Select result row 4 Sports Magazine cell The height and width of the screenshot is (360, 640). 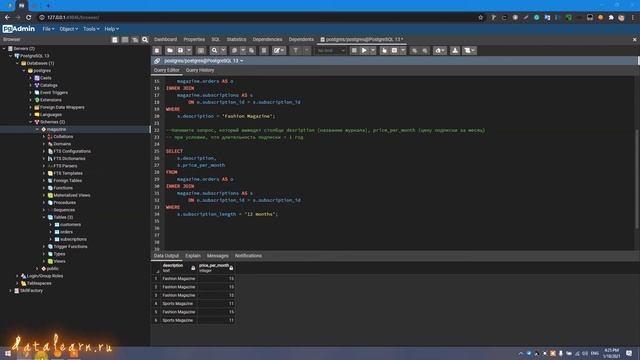(178, 304)
